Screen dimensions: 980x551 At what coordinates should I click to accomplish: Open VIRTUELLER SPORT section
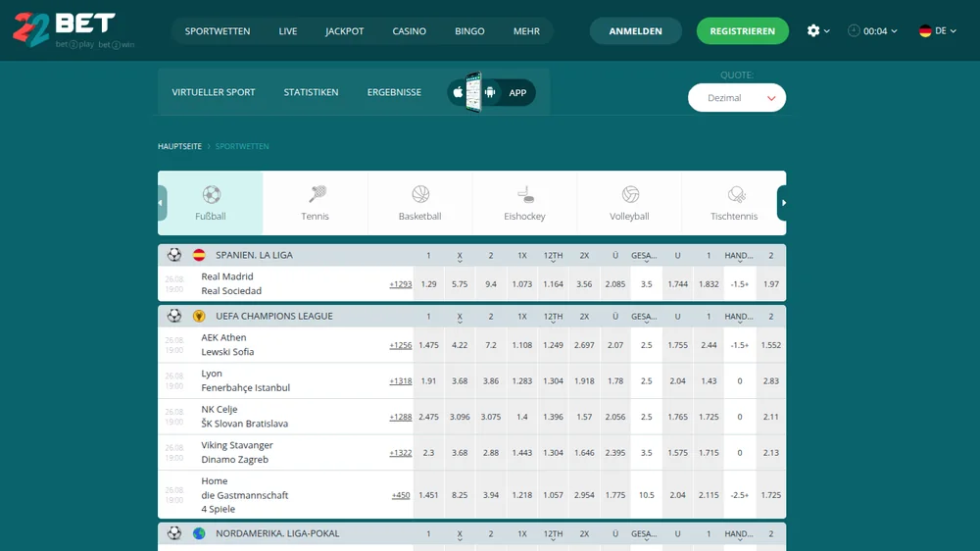(214, 92)
